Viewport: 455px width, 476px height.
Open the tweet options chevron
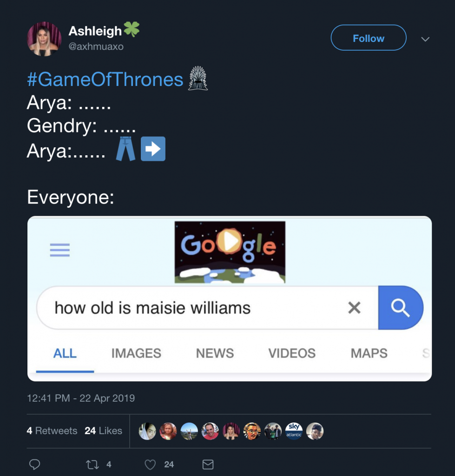[x=425, y=40]
